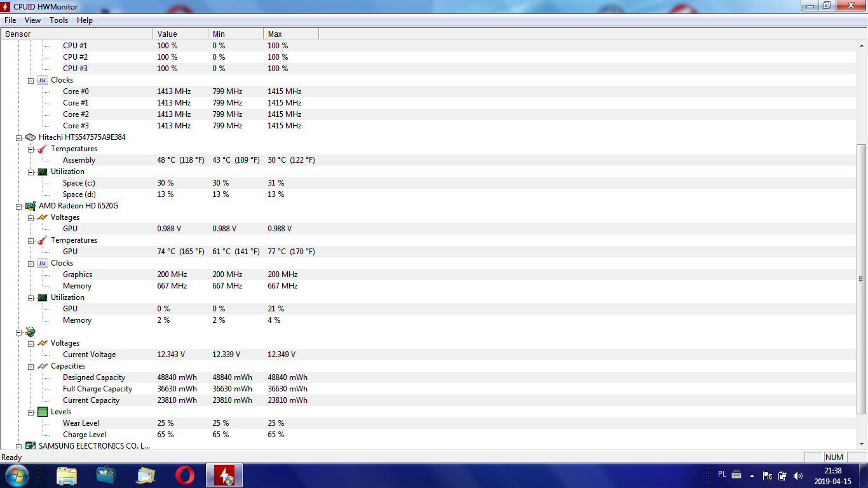Show hidden system tray icons
The height and width of the screenshot is (488, 868).
752,475
